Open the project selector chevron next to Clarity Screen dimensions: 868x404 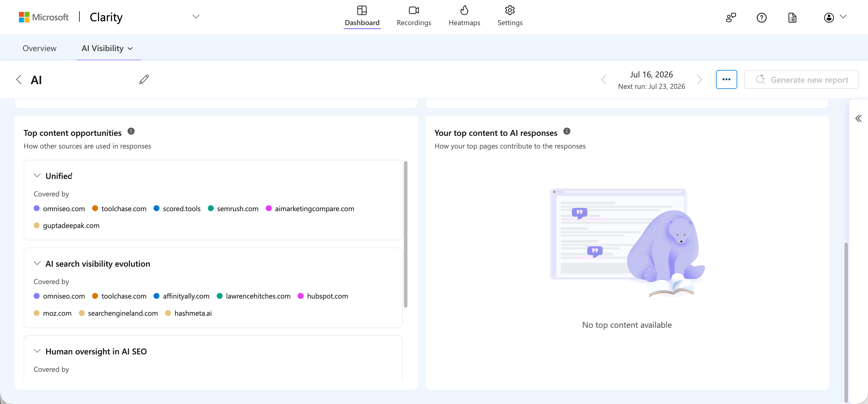click(196, 17)
